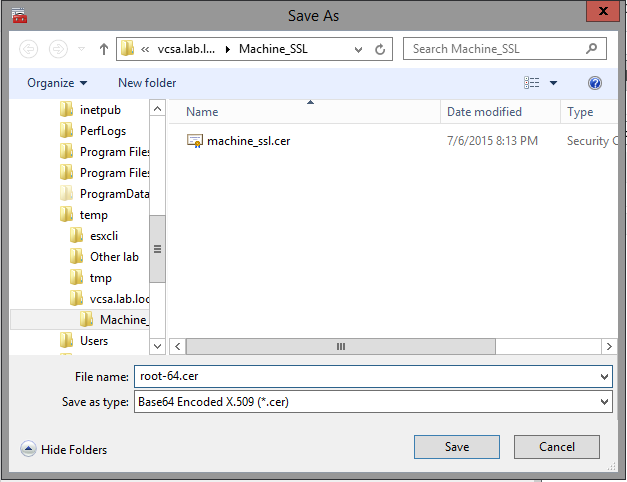Image resolution: width=627 pixels, height=482 pixels.
Task: Expand the address bar history dropdown
Action: click(358, 50)
